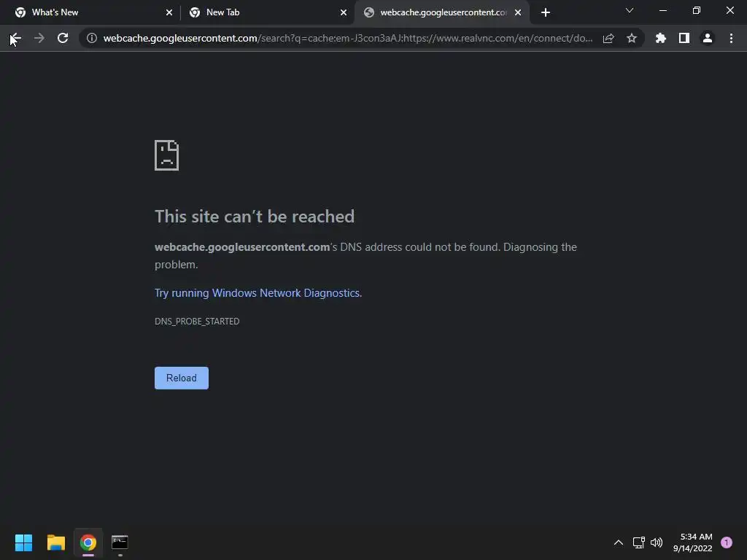The width and height of the screenshot is (747, 560).
Task: Open the clock showing 5:34 AM
Action: coord(693,542)
